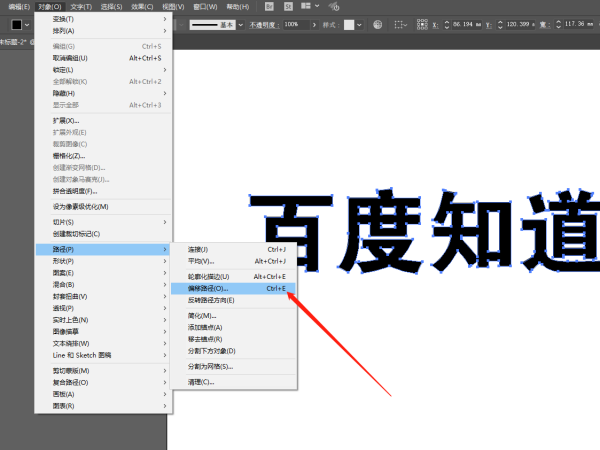Open the stroke style 基本 dropdown

[241, 25]
